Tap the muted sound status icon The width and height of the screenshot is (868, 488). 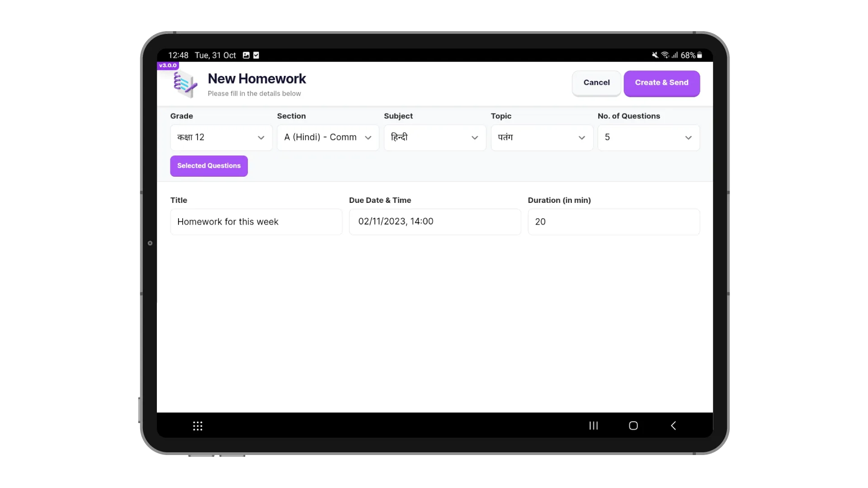pyautogui.click(x=655, y=55)
